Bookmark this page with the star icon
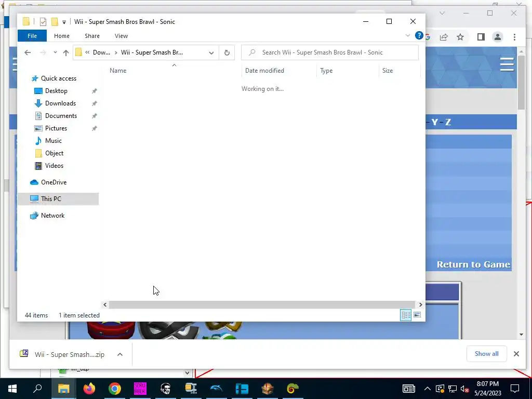The image size is (532, 399). (460, 37)
